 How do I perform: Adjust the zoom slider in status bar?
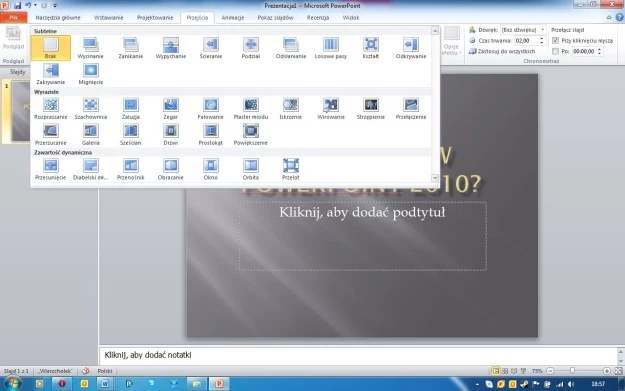[572, 371]
